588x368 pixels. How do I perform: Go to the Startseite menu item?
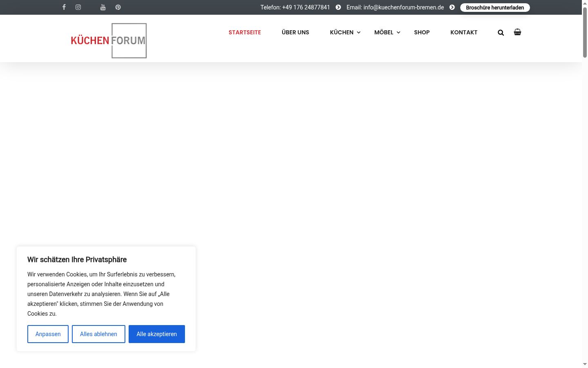[245, 32]
